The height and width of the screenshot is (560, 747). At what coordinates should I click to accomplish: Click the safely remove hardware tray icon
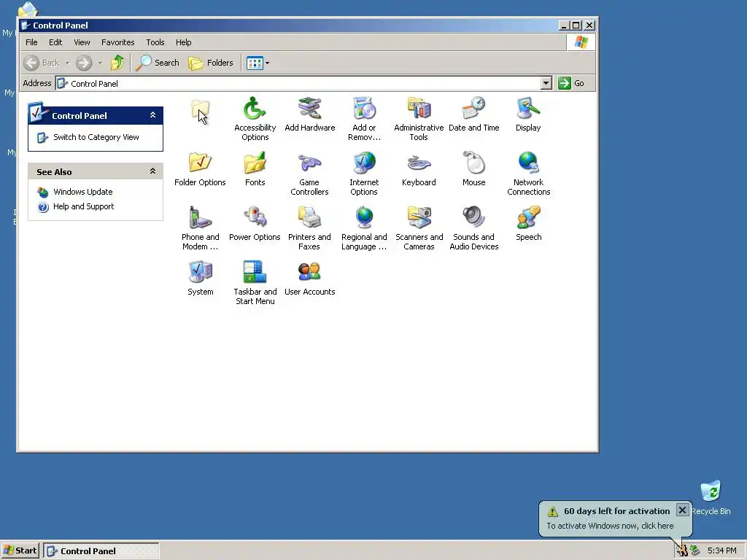695,551
